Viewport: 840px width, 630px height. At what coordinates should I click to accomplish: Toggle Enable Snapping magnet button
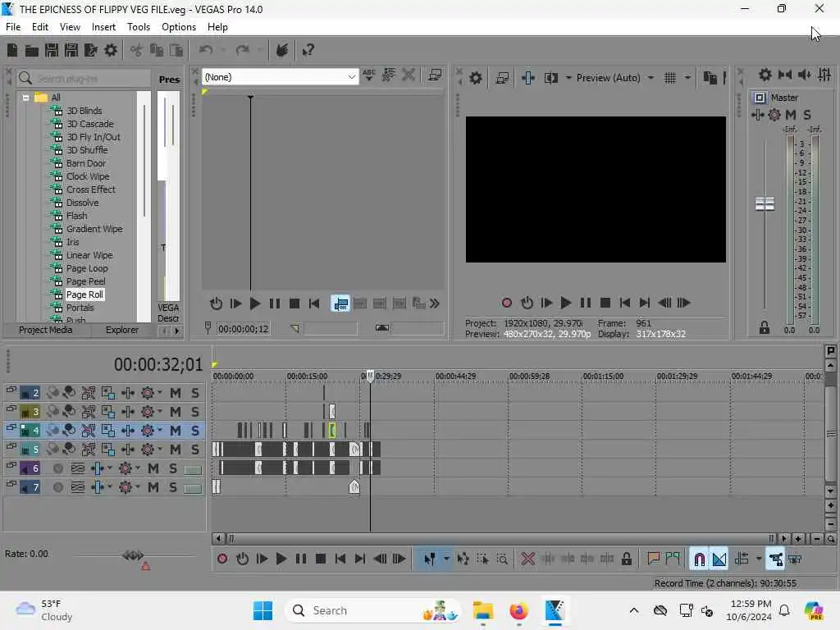[x=699, y=559]
